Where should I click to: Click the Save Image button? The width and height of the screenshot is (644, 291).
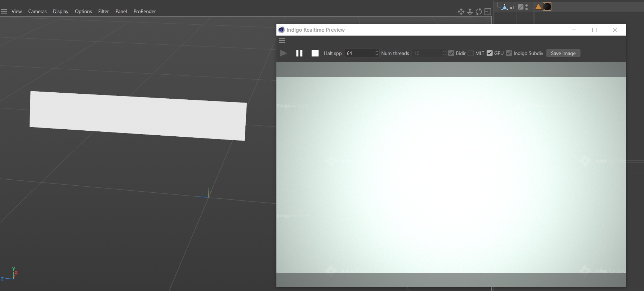(563, 53)
